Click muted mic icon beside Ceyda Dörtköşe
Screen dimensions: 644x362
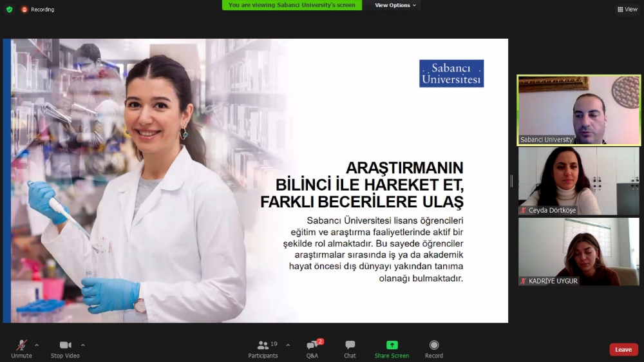pyautogui.click(x=523, y=211)
